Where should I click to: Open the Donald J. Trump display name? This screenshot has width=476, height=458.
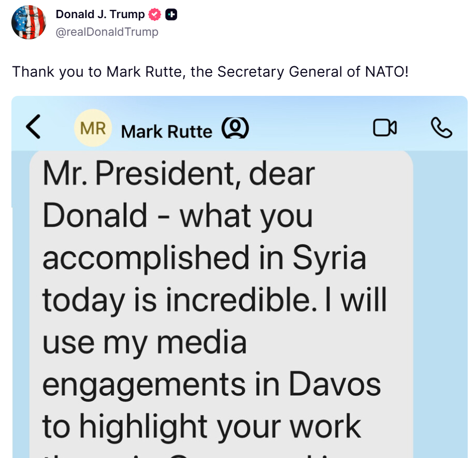(100, 15)
